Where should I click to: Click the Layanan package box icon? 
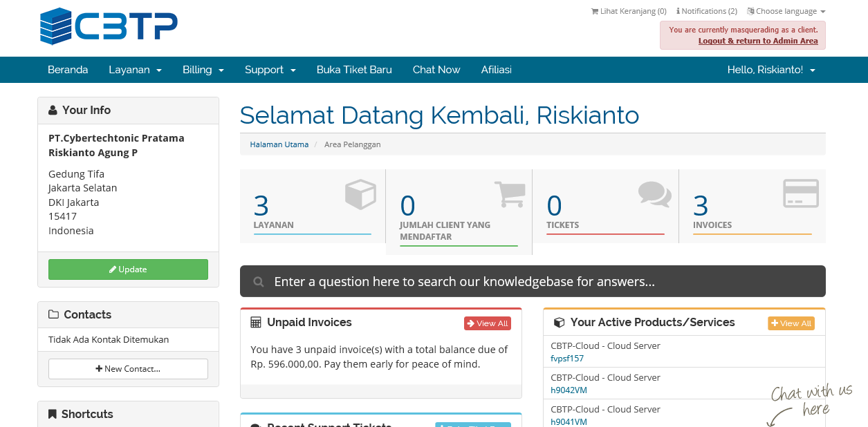tap(360, 195)
